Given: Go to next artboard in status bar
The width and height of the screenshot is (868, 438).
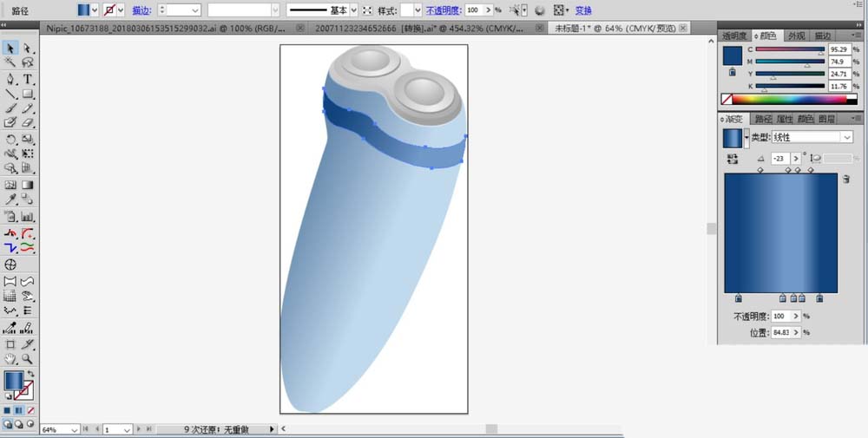Looking at the screenshot, I should (x=138, y=429).
